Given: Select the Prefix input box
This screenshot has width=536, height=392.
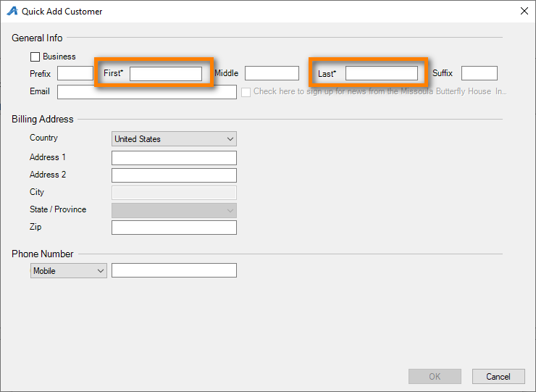Looking at the screenshot, I should [x=75, y=73].
